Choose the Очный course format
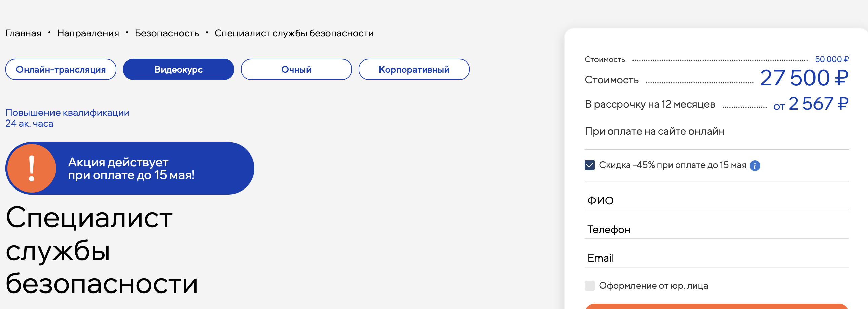The image size is (868, 309). 296,69
